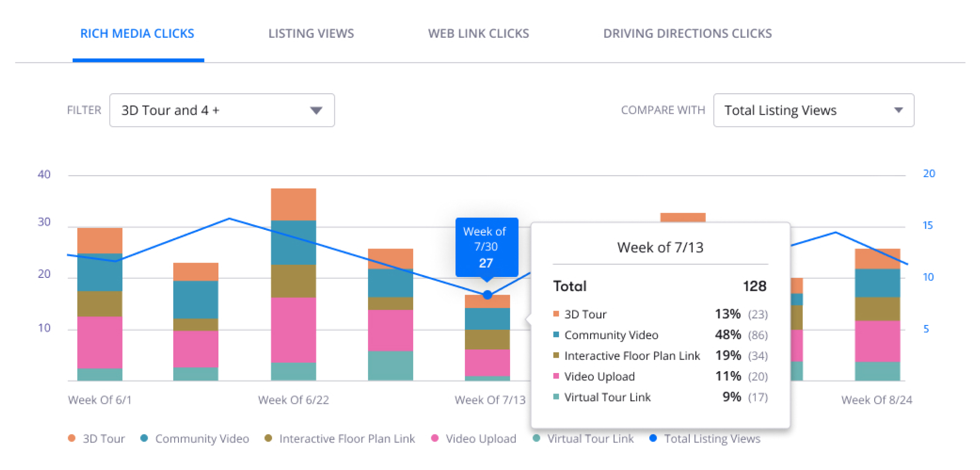Expand the Compare With dropdown arrow
This screenshot has height=470, width=980.
tap(898, 111)
